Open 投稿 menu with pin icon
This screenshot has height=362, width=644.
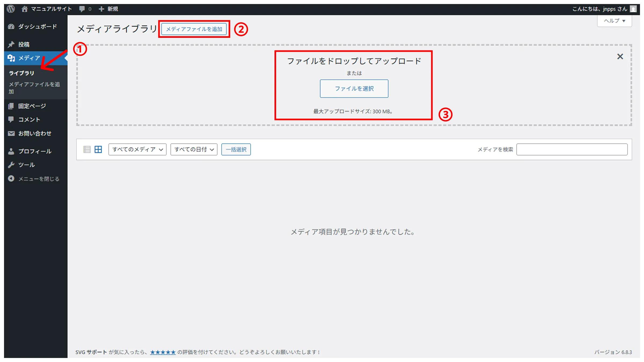click(x=24, y=45)
